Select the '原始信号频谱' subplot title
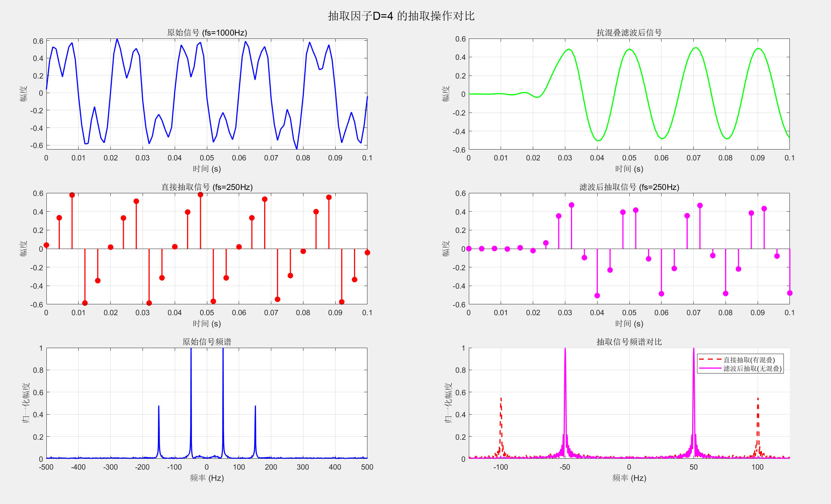Viewport: 831px width, 504px height. coord(207,342)
